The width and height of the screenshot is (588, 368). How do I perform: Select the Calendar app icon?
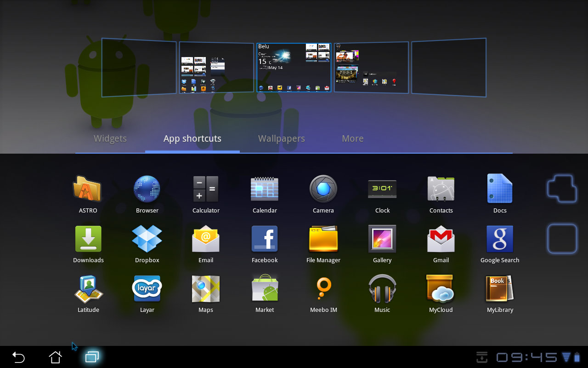265,189
